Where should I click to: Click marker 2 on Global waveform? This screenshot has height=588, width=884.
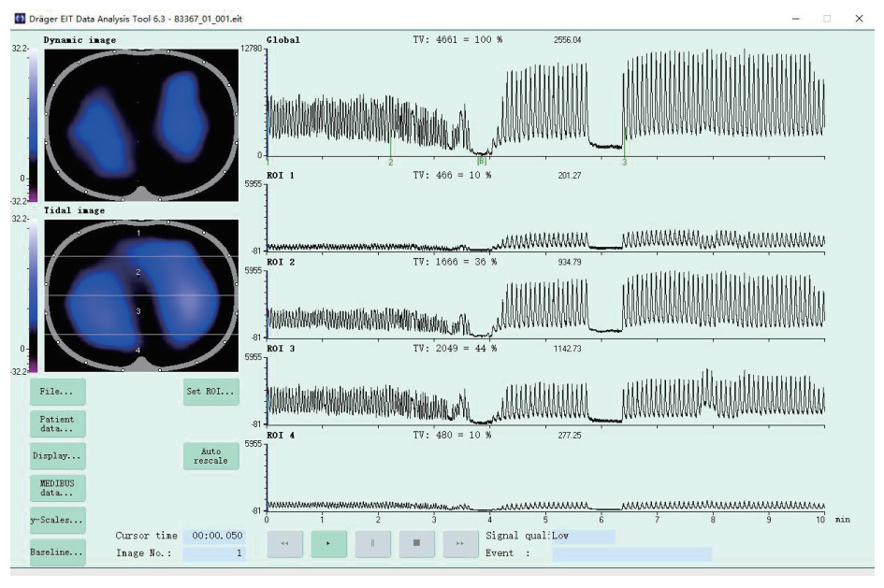[391, 162]
